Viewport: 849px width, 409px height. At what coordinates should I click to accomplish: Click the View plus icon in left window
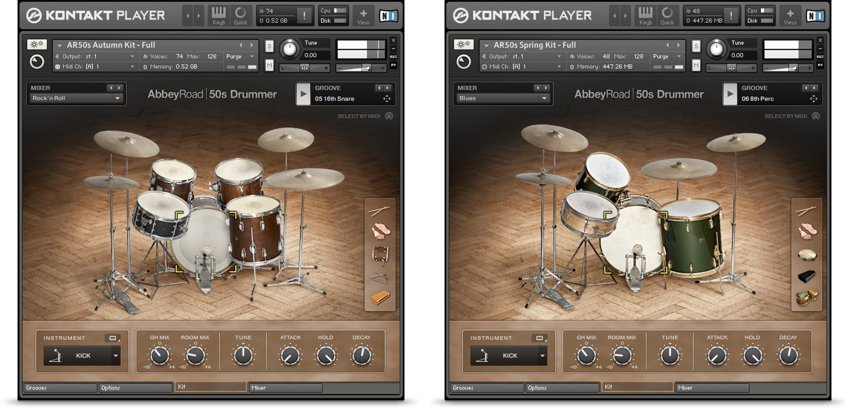pos(362,14)
